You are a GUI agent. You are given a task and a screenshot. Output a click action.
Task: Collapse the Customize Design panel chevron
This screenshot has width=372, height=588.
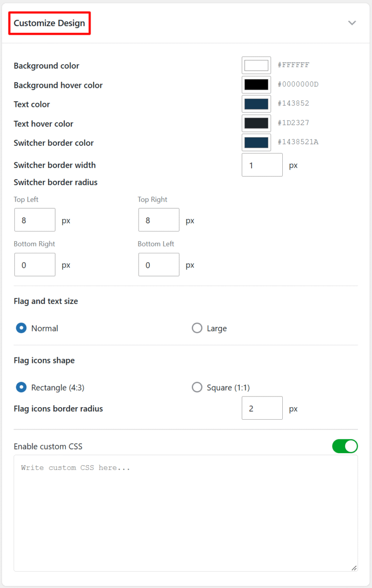pyautogui.click(x=352, y=23)
